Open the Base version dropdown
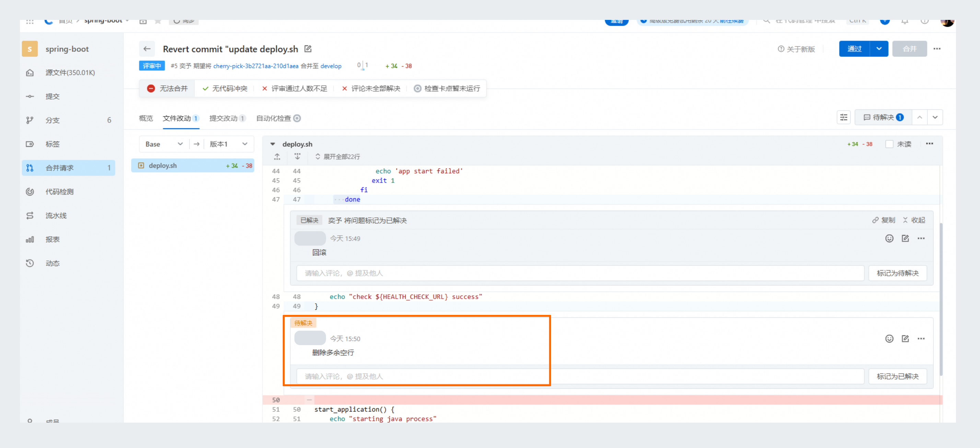 tap(164, 144)
